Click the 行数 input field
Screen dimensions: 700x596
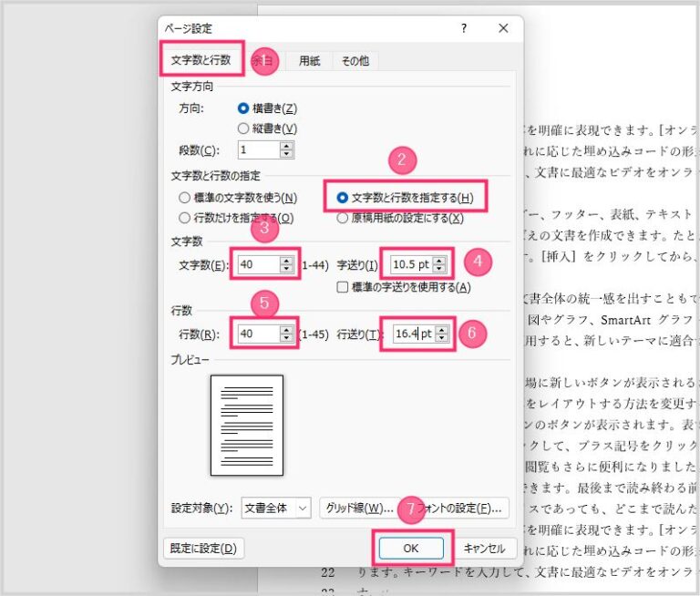pyautogui.click(x=259, y=334)
